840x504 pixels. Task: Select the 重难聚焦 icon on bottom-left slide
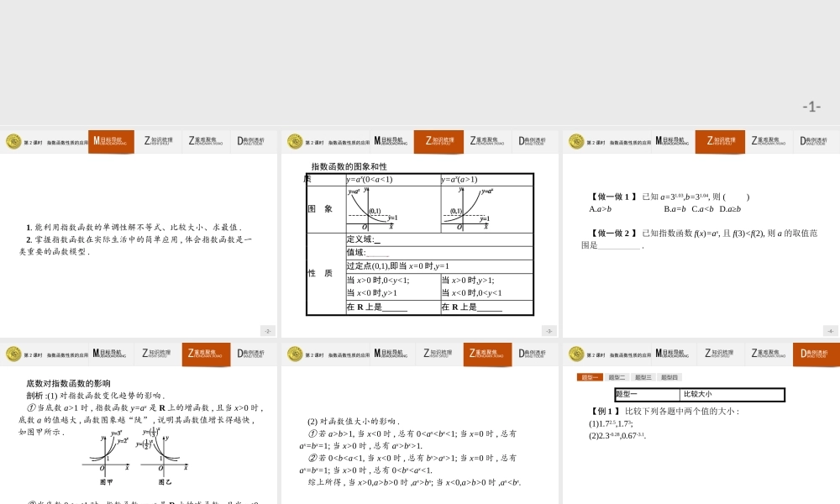tap(205, 354)
